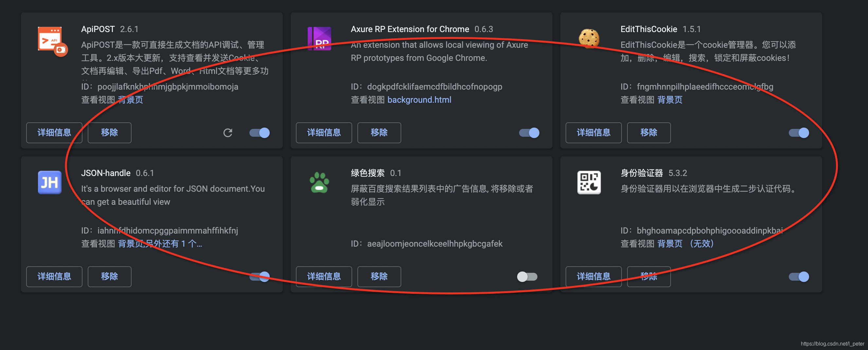The image size is (868, 350).
Task: Disable the ApiPOST extension toggle
Action: click(x=260, y=133)
